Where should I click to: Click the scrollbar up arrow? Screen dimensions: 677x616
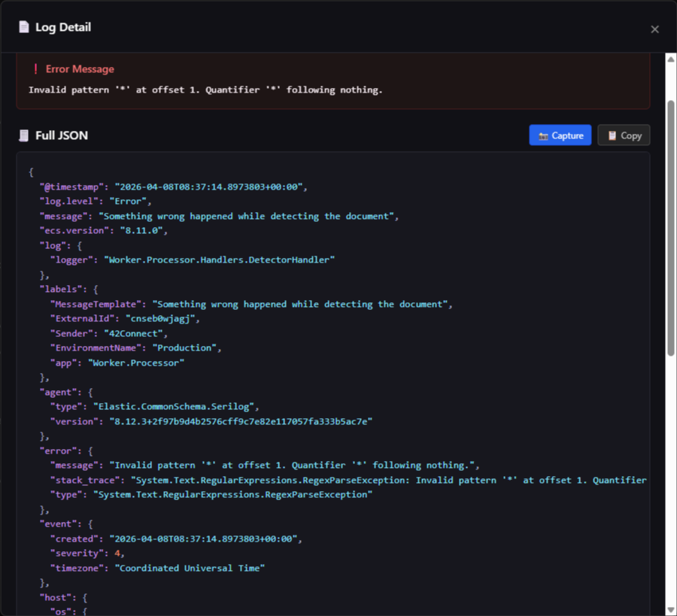pyautogui.click(x=670, y=59)
